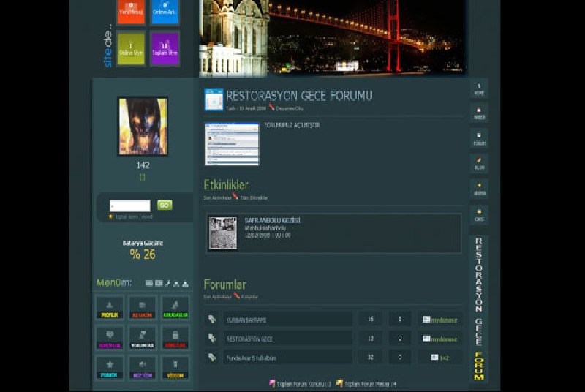The height and width of the screenshot is (392, 585).
Task: Open the user avatar picture
Action: [x=143, y=126]
